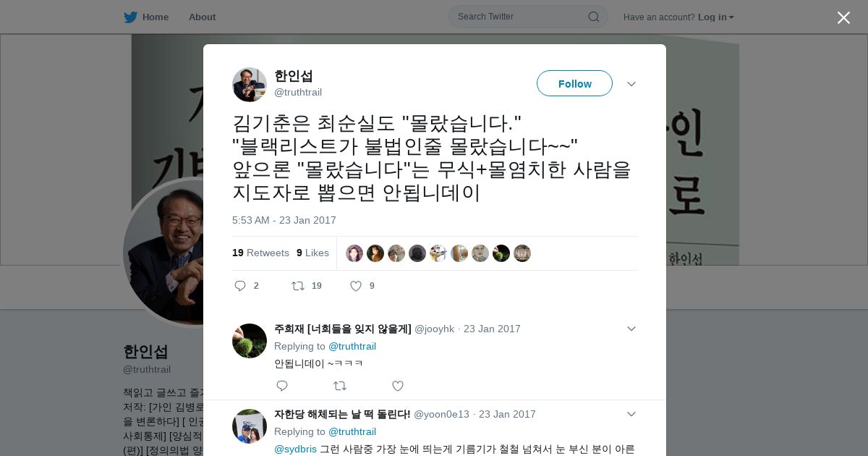Viewport: 868px width, 456px height.
Task: Open the Log in dropdown
Action: tap(716, 17)
